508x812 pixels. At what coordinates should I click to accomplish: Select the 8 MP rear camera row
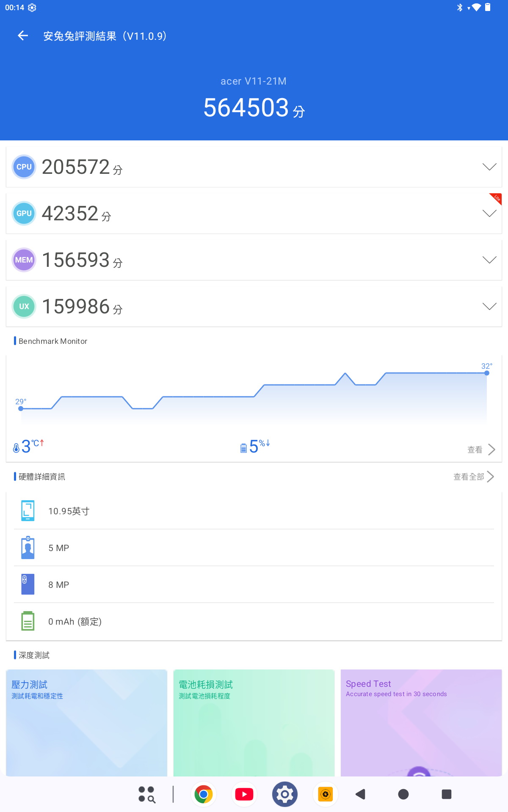pos(254,584)
